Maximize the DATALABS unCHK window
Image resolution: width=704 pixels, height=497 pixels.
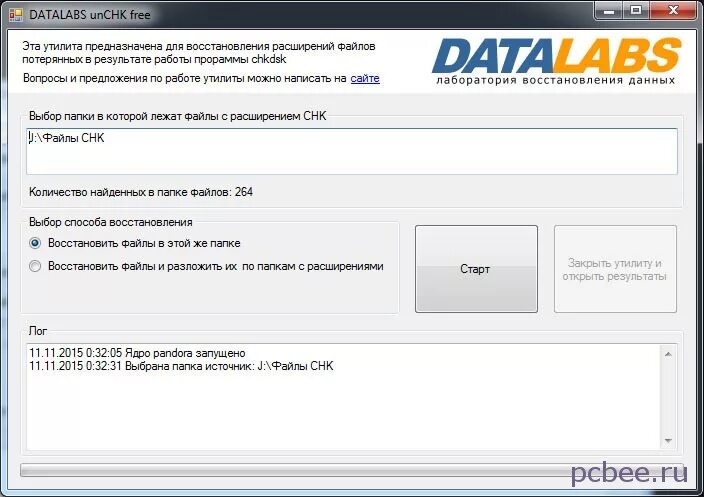click(x=636, y=10)
